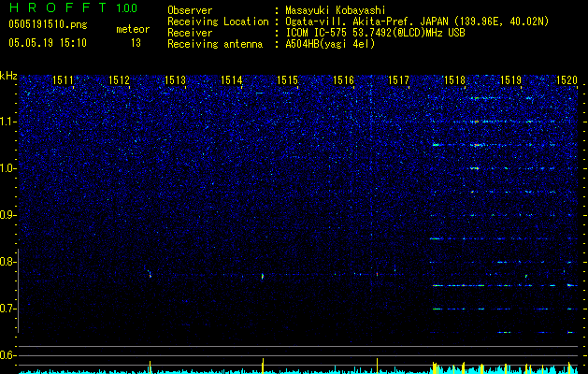The image size is (588, 374).
Task: Click the meteor count 13
Action: pos(136,43)
